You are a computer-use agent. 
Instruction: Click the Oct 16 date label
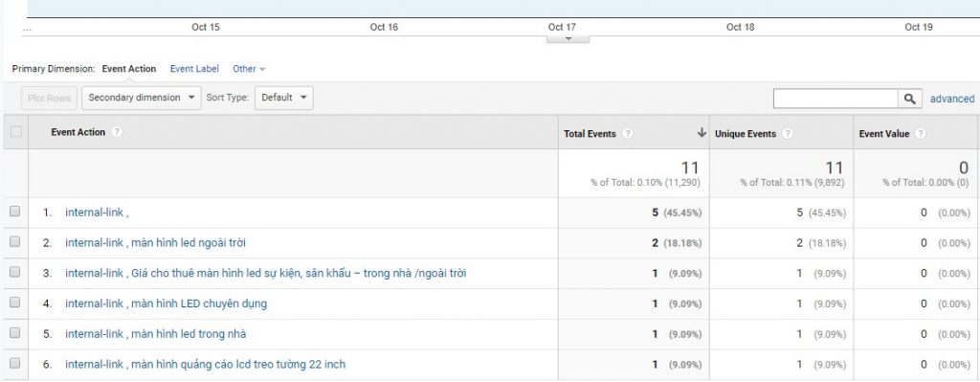pos(384,27)
